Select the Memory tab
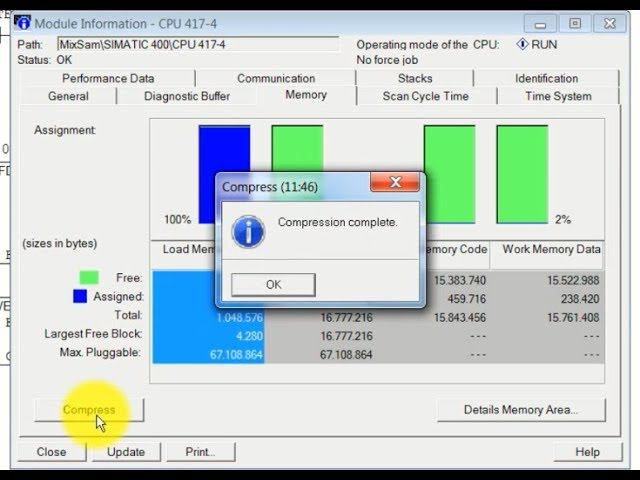The image size is (640, 480). point(306,95)
